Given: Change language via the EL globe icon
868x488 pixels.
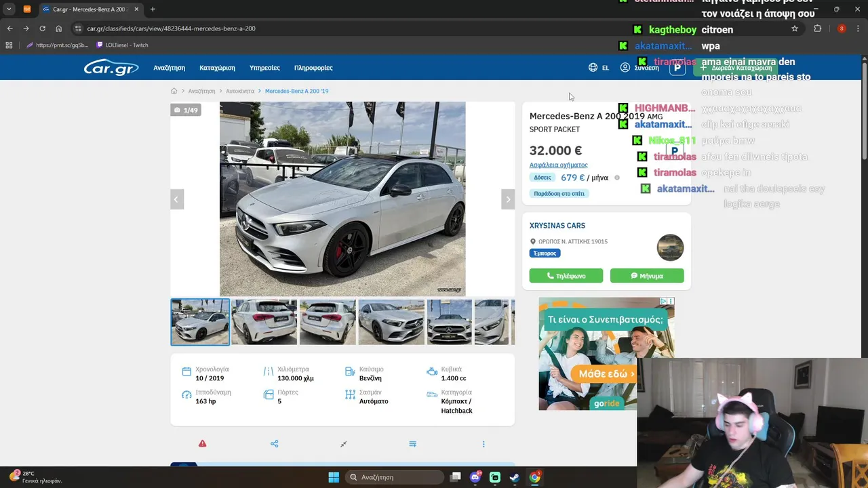Looking at the screenshot, I should 599,68.
